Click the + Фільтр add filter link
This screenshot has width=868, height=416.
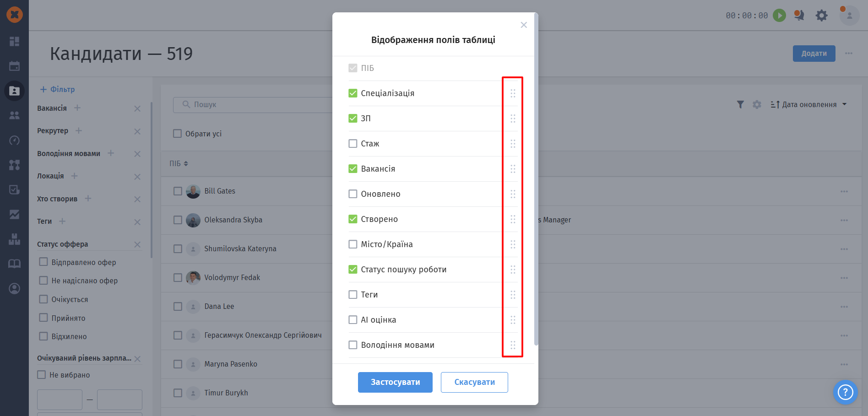coord(57,89)
